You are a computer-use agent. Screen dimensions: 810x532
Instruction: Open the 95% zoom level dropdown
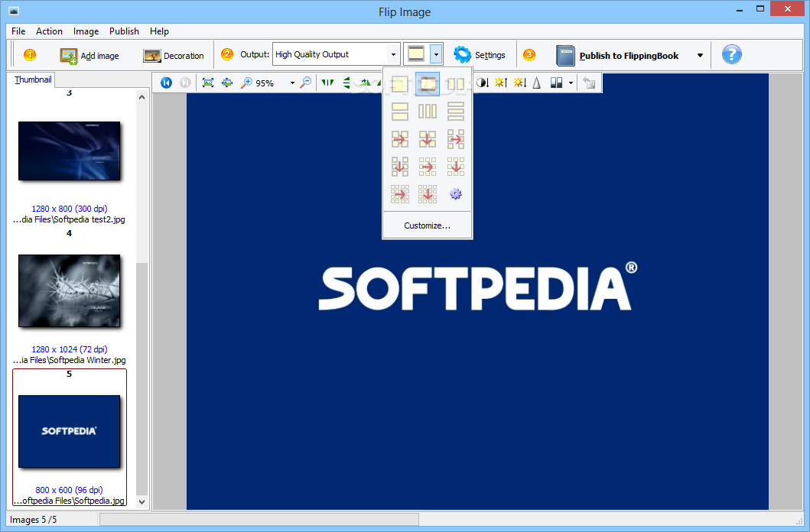292,83
